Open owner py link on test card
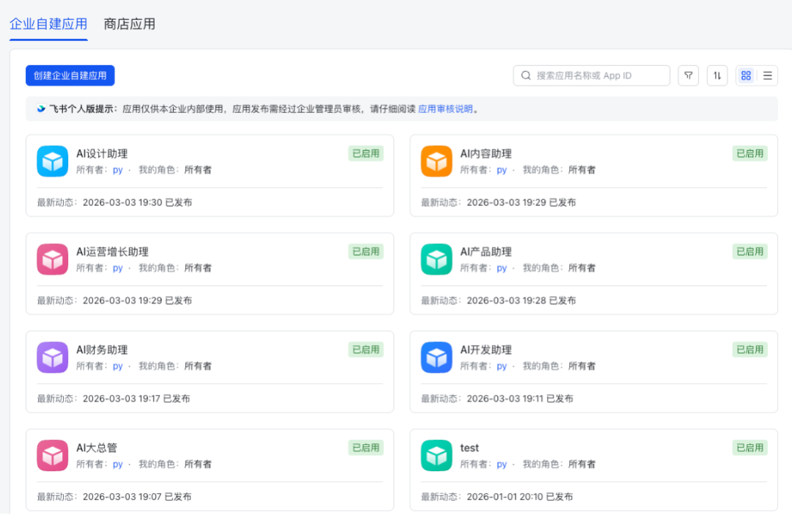792x532 pixels. click(502, 464)
